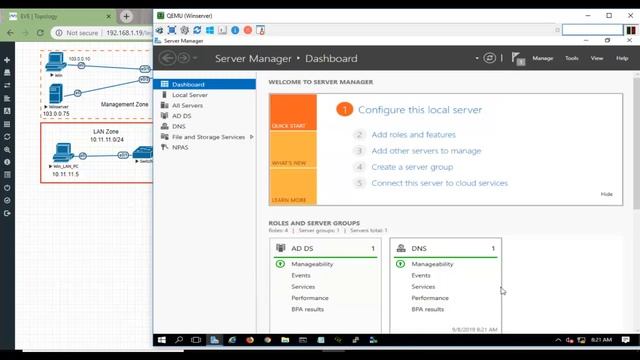
Task: Click the QEMU refresh toolbar icon
Action: coord(197,30)
